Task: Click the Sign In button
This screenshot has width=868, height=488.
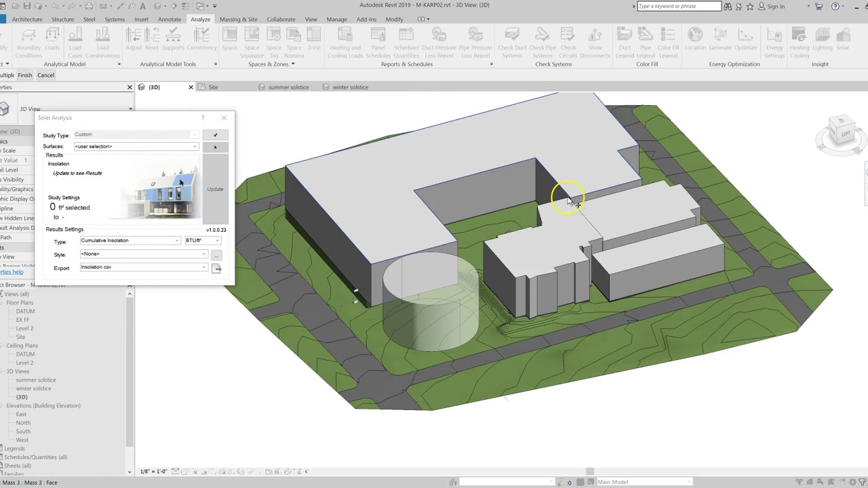Action: (x=771, y=6)
